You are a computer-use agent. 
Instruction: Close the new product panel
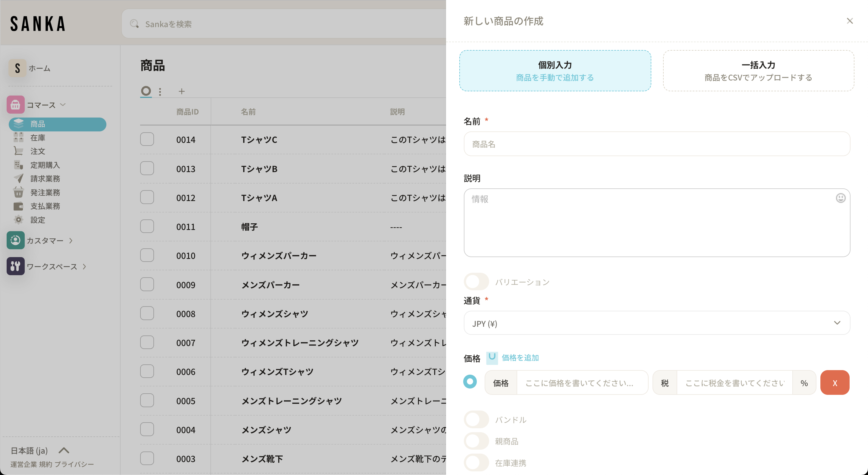click(850, 21)
